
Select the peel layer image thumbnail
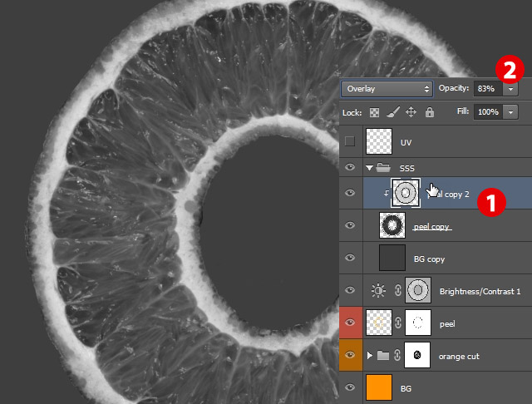coord(379,323)
